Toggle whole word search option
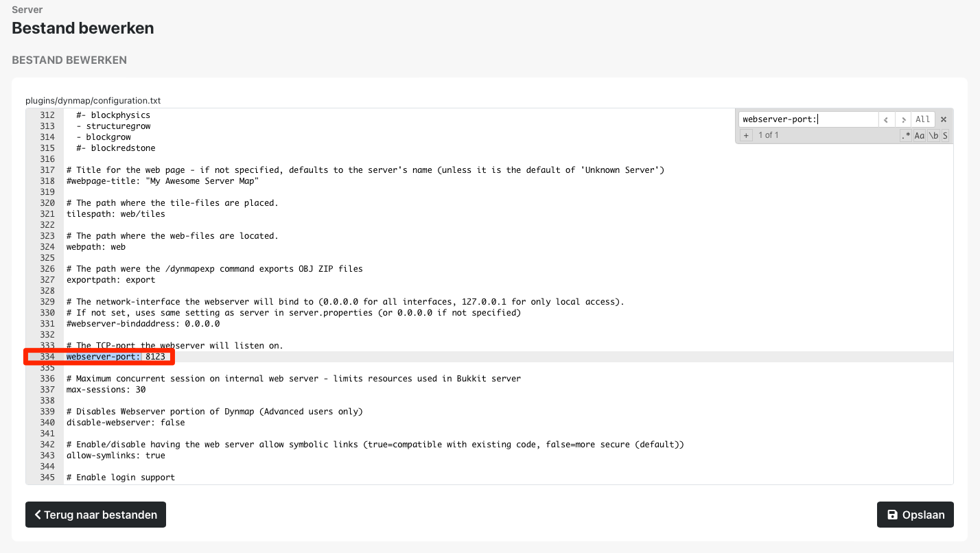 pyautogui.click(x=933, y=136)
